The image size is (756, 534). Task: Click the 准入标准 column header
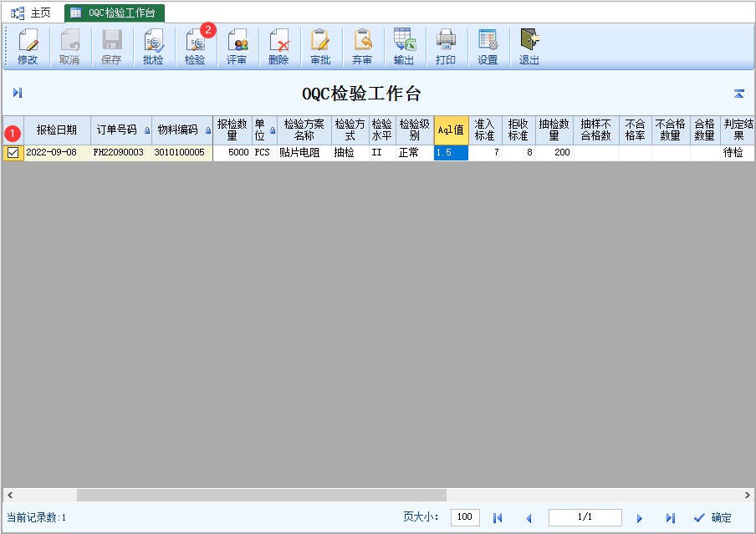485,130
